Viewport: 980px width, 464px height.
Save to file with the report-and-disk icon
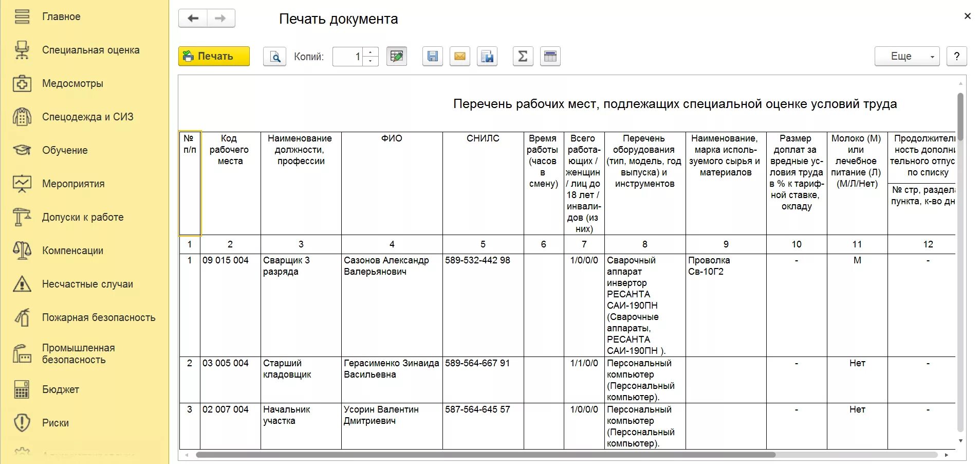[487, 57]
